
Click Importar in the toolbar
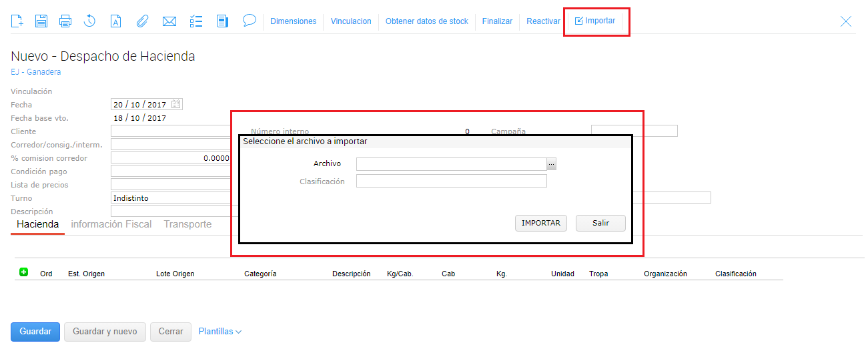(595, 21)
